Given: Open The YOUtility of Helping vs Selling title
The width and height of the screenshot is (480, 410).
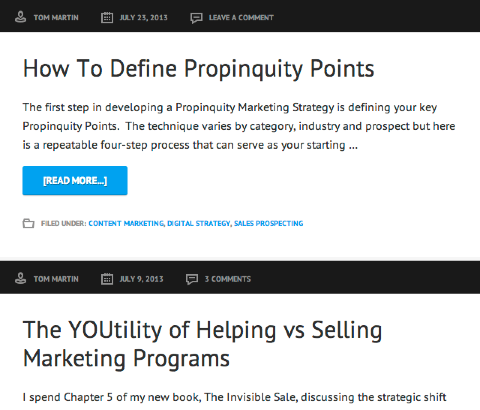Looking at the screenshot, I should (202, 344).
